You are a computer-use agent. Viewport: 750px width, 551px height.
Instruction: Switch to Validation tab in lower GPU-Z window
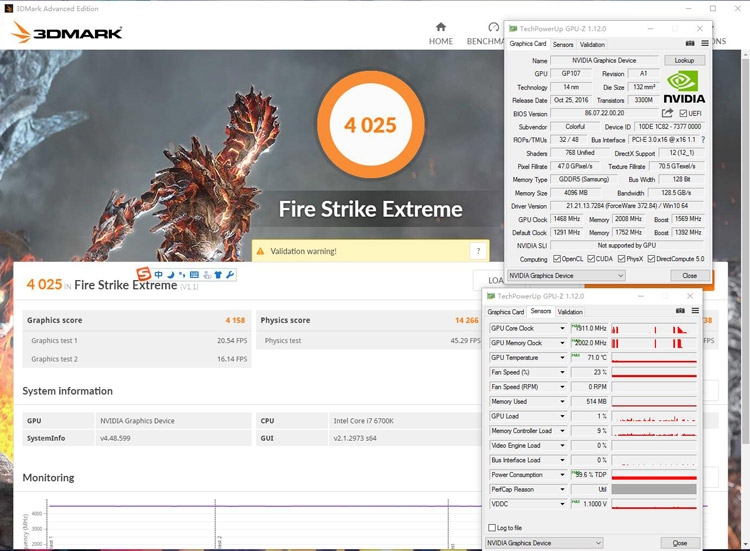click(570, 312)
